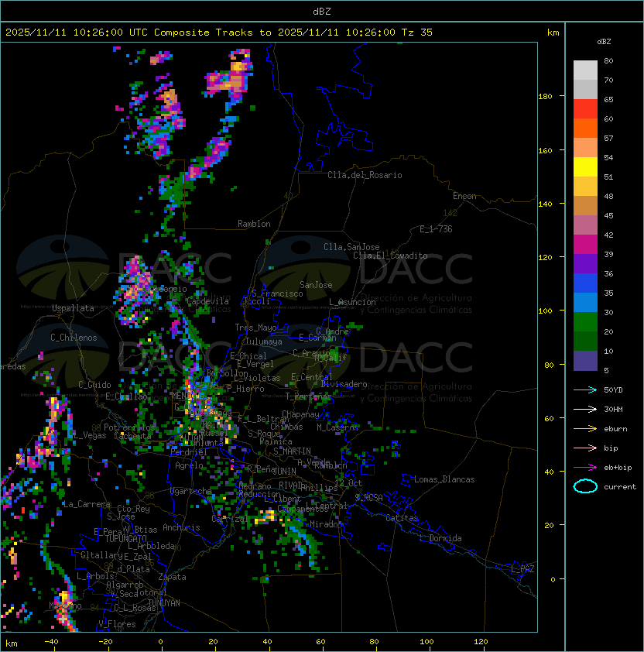Click the Tres_Mayo label
The width and height of the screenshot is (644, 652).
coord(255,328)
